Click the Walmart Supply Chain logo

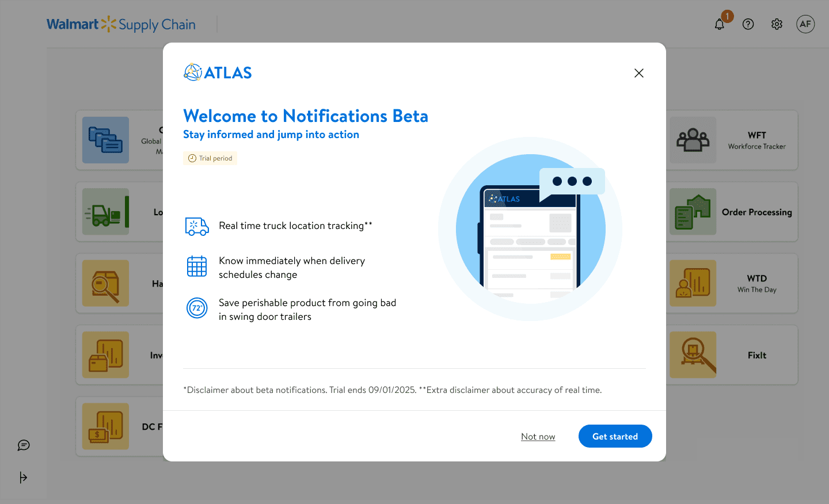(121, 24)
